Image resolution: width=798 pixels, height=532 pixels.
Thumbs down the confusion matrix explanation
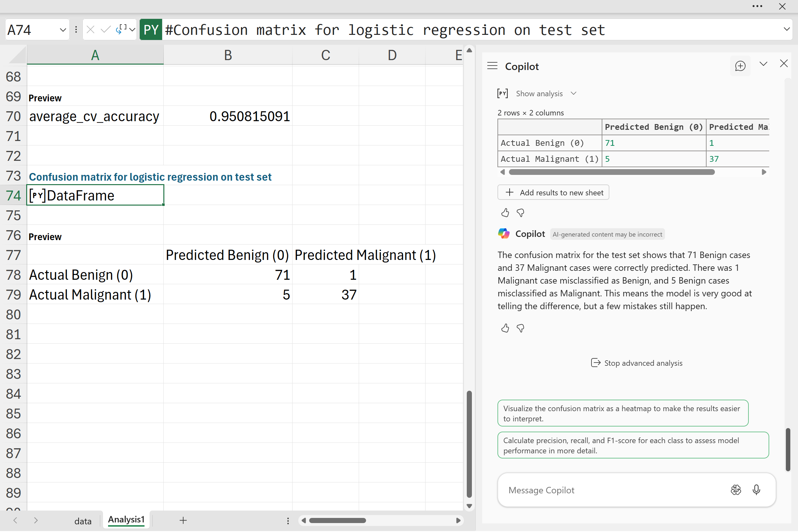(520, 328)
